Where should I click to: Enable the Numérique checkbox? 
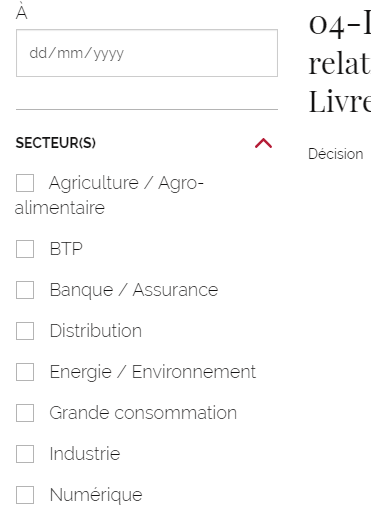point(25,495)
